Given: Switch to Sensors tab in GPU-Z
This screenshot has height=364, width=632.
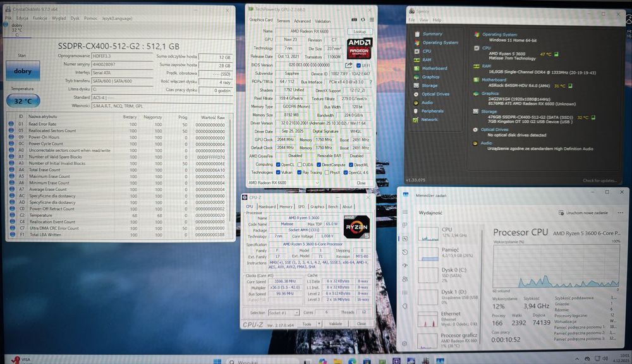Looking at the screenshot, I should pyautogui.click(x=283, y=21).
